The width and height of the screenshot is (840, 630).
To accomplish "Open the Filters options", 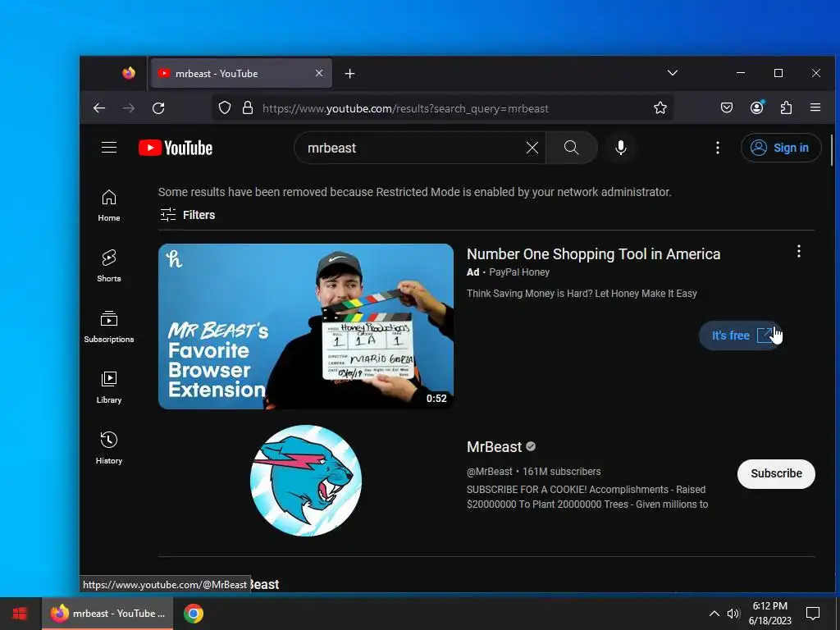I will tap(188, 215).
